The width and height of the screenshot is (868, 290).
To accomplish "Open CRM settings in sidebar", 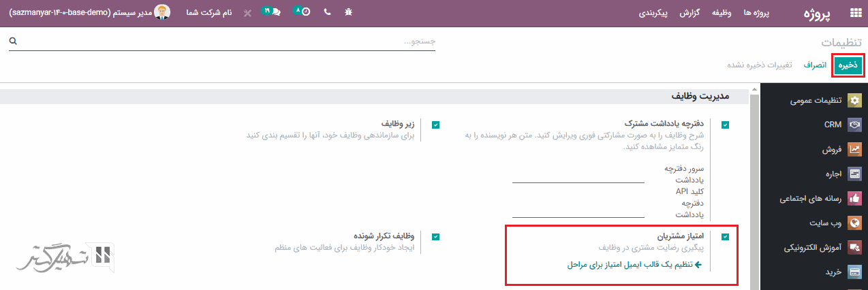I will click(833, 125).
